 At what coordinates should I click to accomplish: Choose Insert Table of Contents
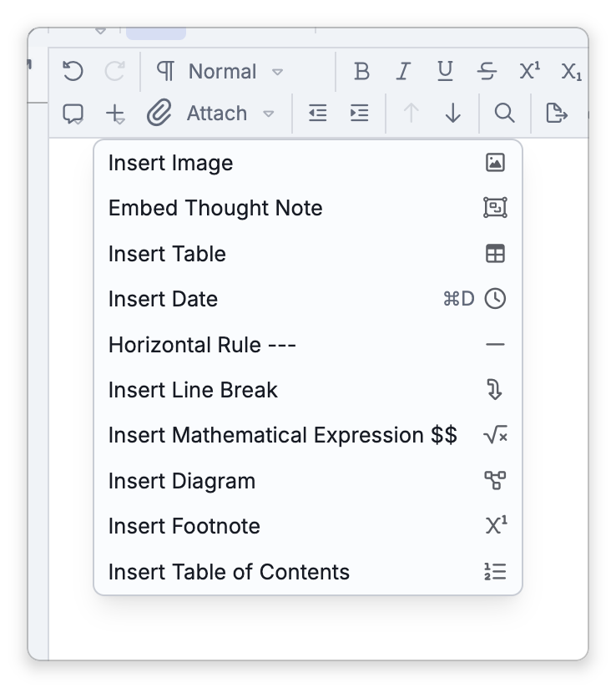[x=308, y=572]
